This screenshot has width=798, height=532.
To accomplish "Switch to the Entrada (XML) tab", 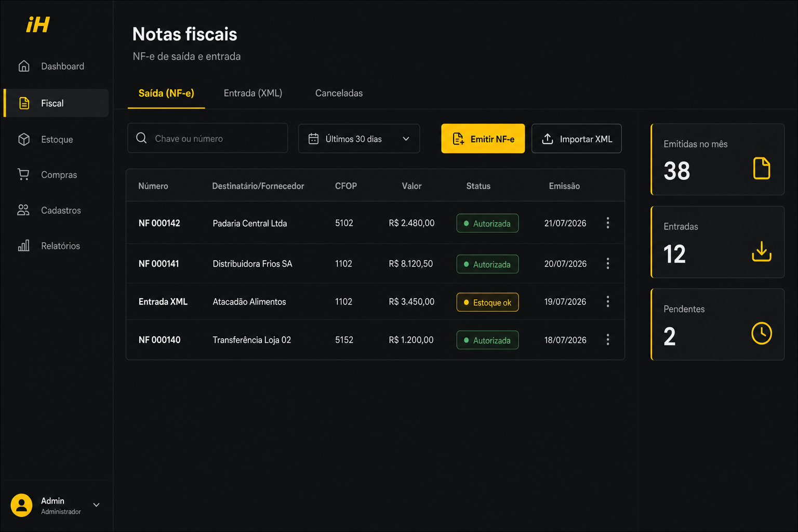I will 253,93.
